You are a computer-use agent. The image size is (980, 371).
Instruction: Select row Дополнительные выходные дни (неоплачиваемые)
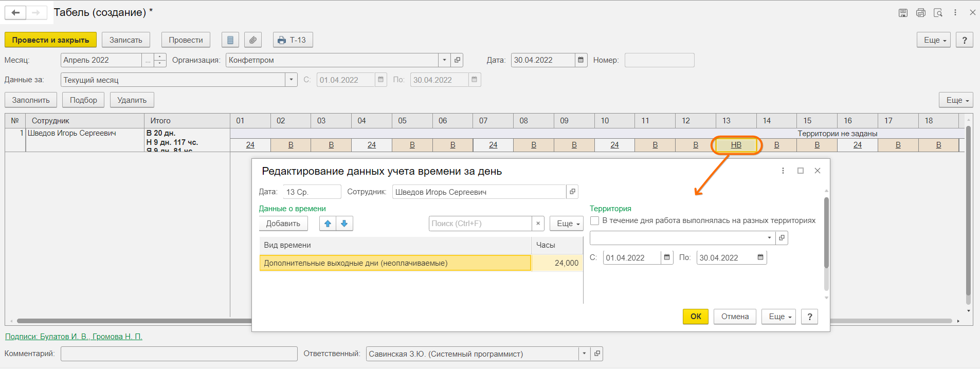(x=395, y=263)
